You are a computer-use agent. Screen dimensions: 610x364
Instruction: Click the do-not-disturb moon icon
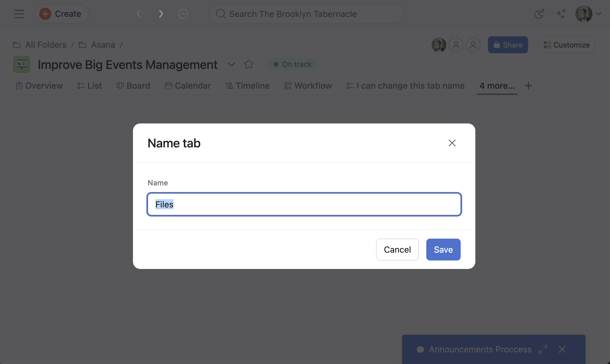pyautogui.click(x=539, y=14)
